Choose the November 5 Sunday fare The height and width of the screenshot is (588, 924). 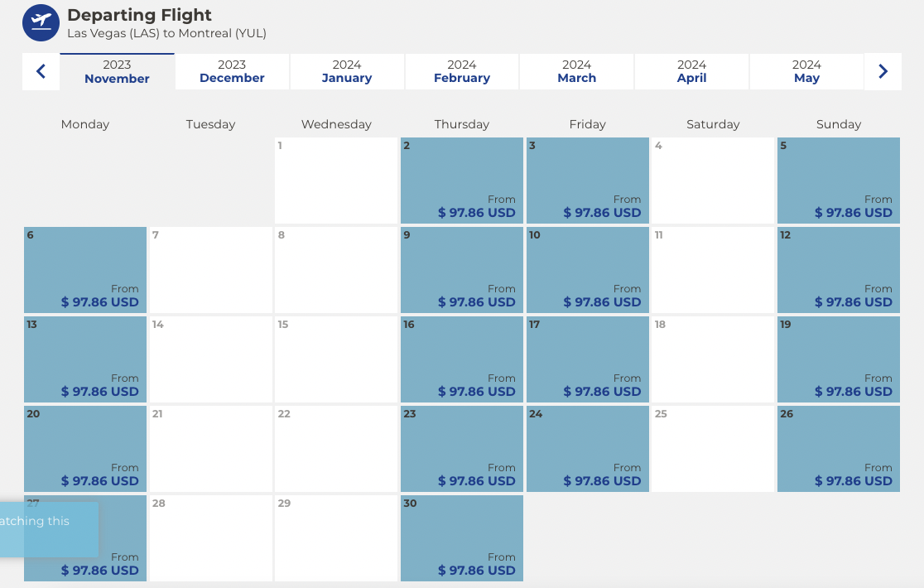[838, 181]
